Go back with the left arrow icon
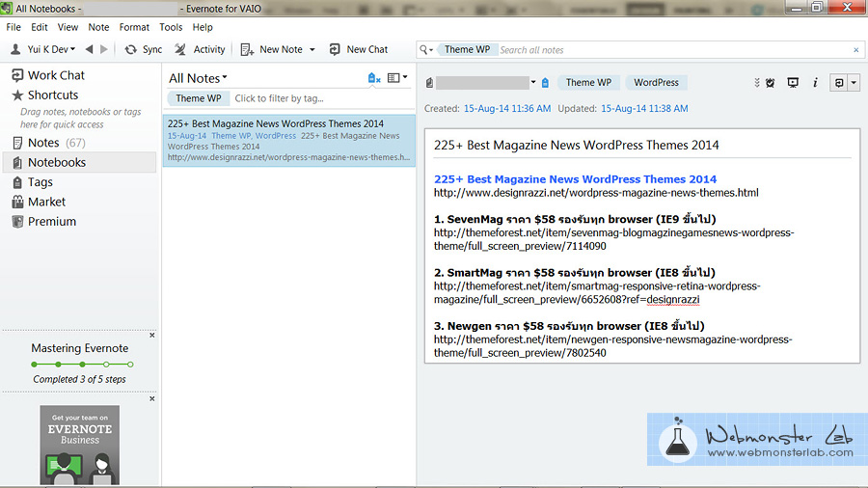The width and height of the screenshot is (868, 488). tap(89, 49)
